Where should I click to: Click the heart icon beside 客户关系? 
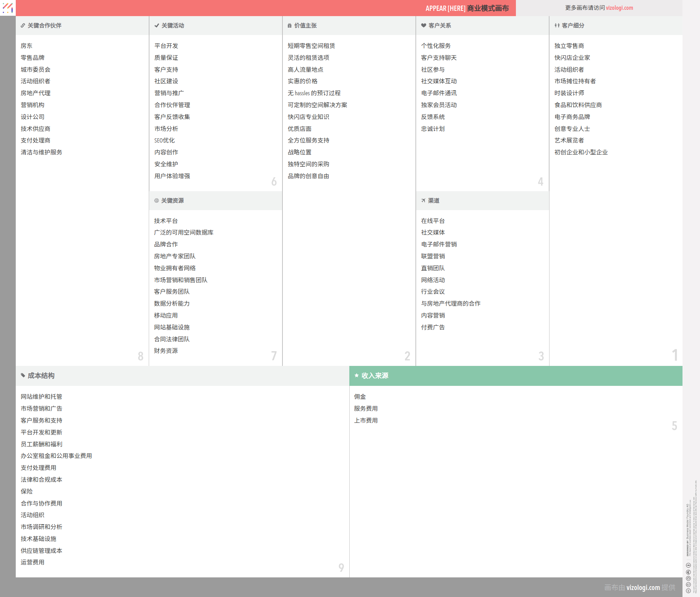tap(423, 26)
